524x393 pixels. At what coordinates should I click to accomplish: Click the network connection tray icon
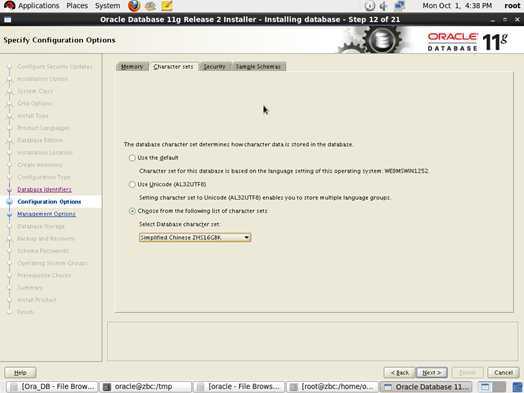400,6
